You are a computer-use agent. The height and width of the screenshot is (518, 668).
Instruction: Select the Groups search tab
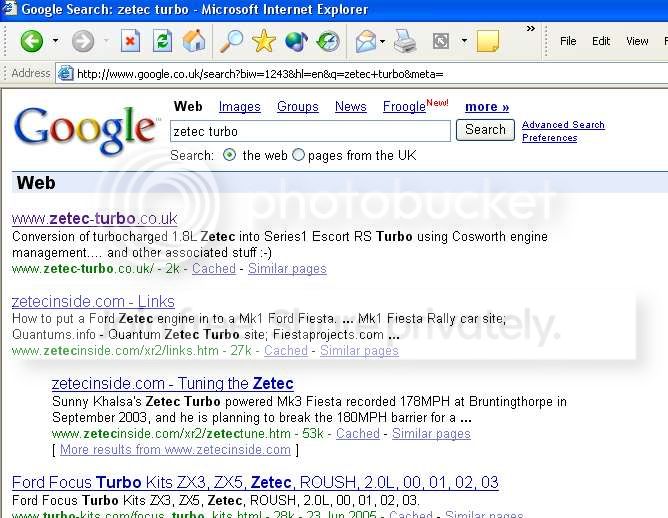[x=298, y=106]
